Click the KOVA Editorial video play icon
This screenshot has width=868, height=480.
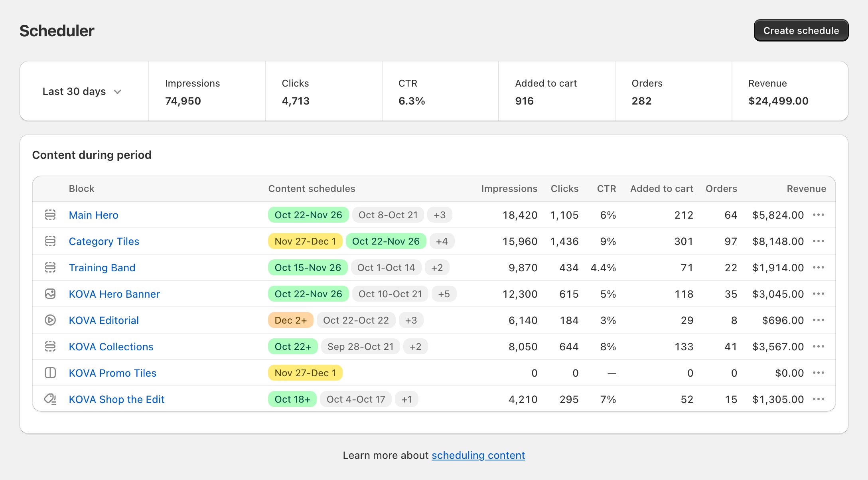point(50,320)
